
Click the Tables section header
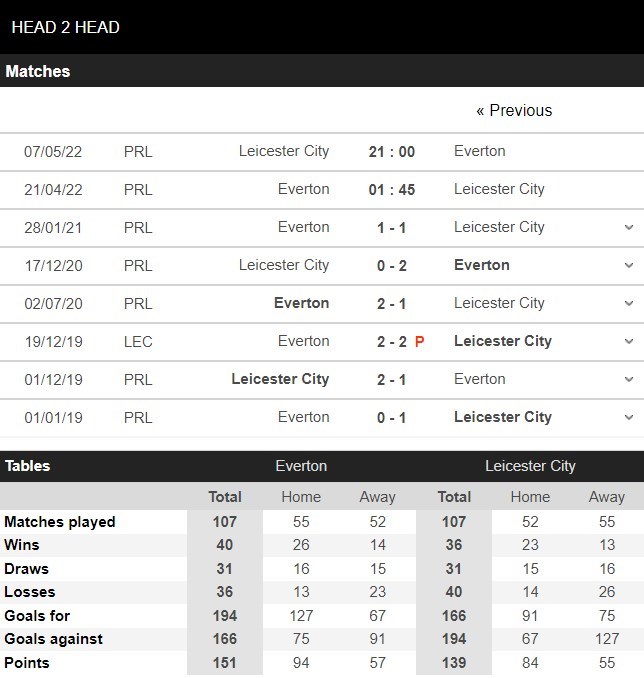(x=28, y=466)
